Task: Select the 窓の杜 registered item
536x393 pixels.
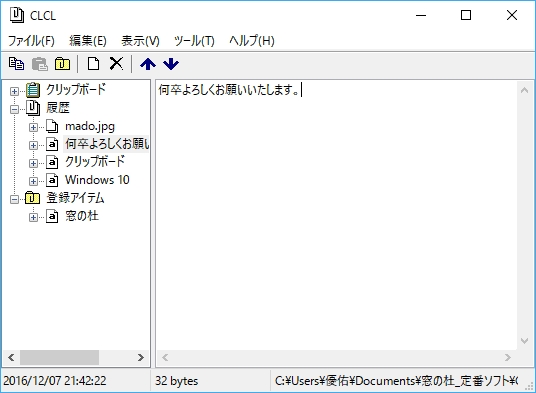Action: tap(82, 216)
